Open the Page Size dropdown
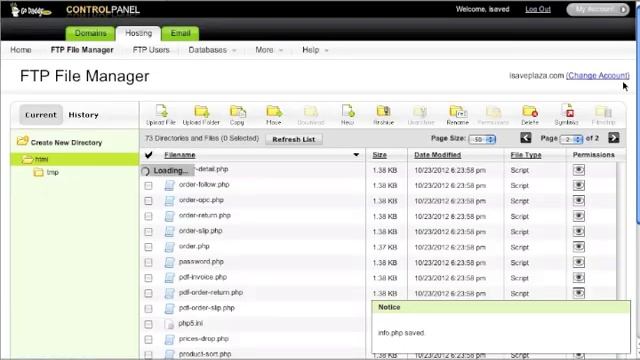 [482, 139]
